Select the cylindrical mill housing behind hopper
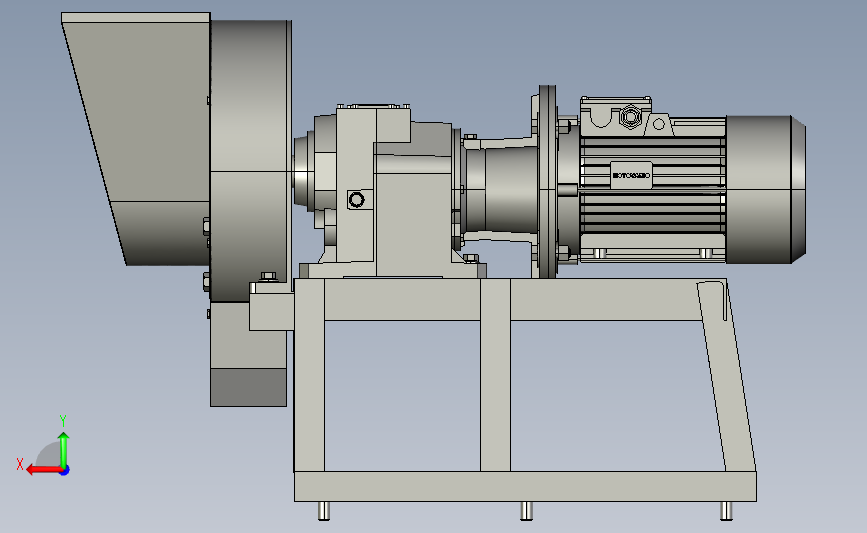Viewport: 867px width, 533px height. click(x=250, y=161)
